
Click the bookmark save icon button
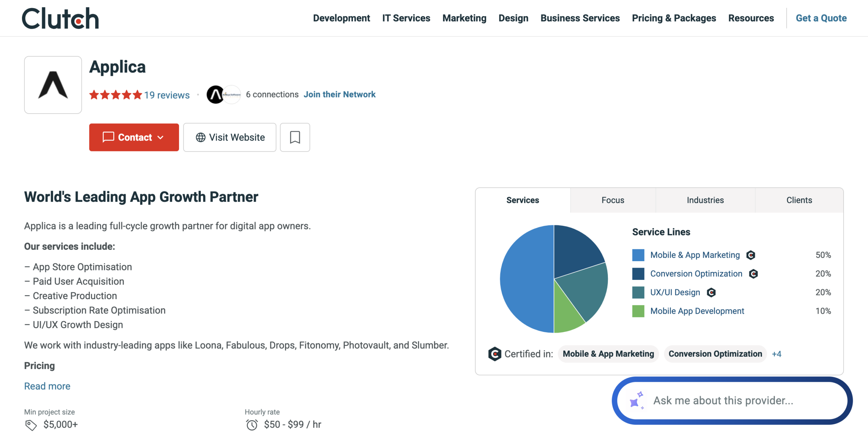click(x=295, y=137)
